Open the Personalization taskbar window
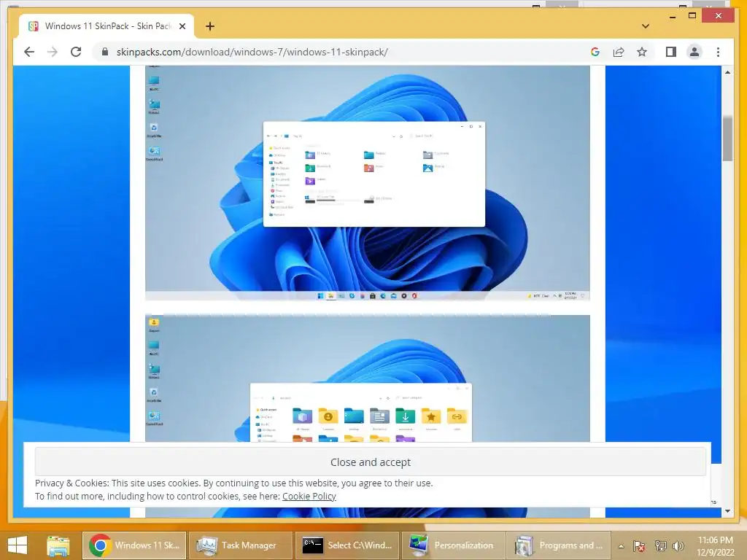 (452, 545)
